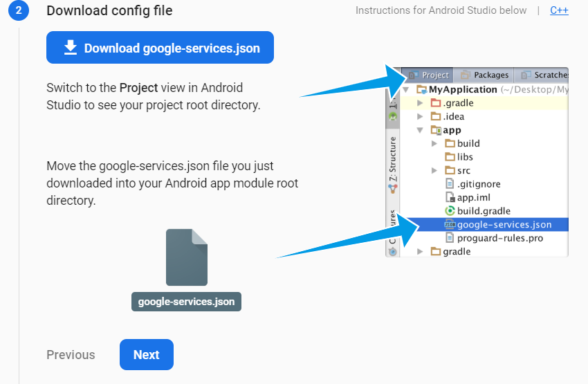Image resolution: width=588 pixels, height=384 pixels.
Task: Click the Next button
Action: coord(146,354)
